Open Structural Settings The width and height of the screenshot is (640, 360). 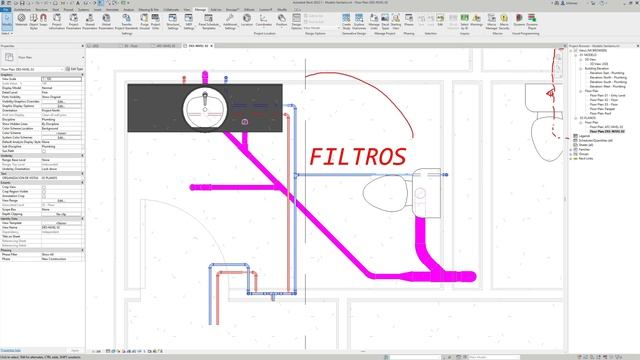coord(173,21)
